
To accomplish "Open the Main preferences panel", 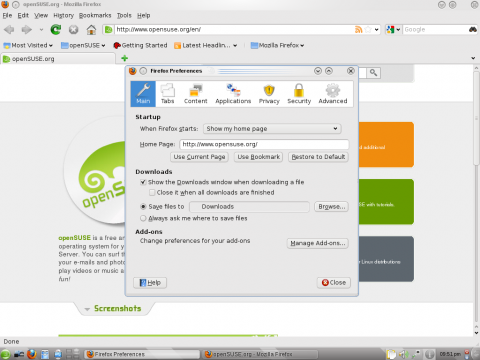I will click(x=143, y=94).
